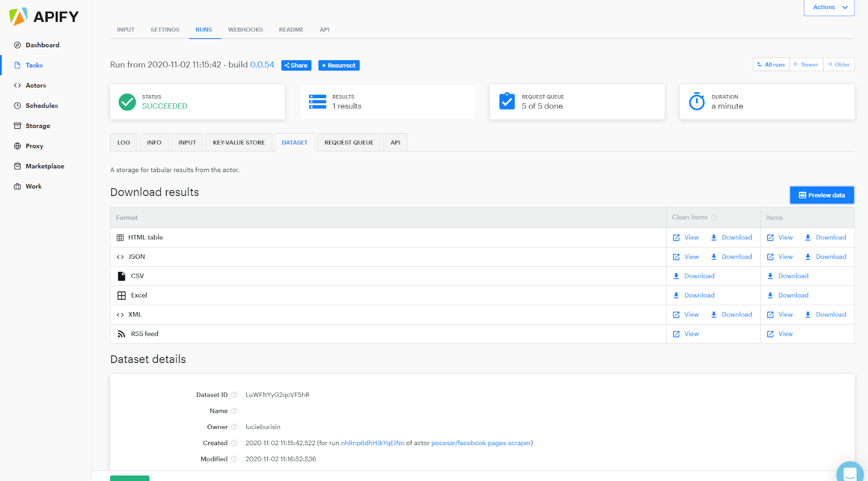The image size is (868, 481).
Task: Click the help icon beside Modified
Action: coord(234,459)
